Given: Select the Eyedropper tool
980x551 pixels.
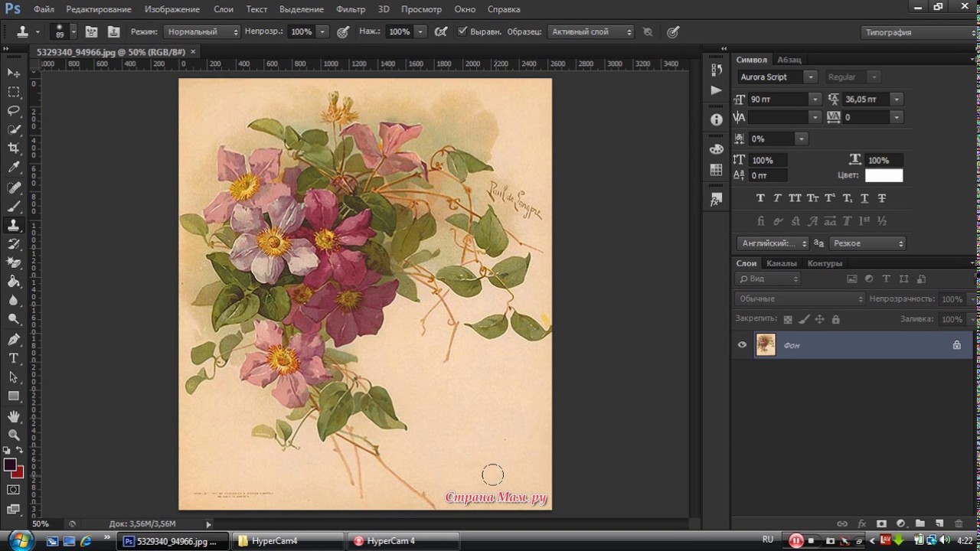Looking at the screenshot, I should point(14,168).
